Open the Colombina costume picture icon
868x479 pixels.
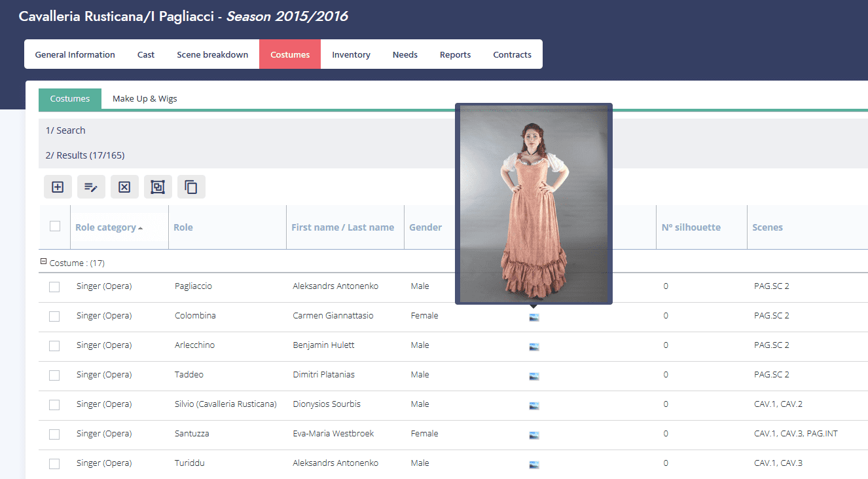coord(534,317)
